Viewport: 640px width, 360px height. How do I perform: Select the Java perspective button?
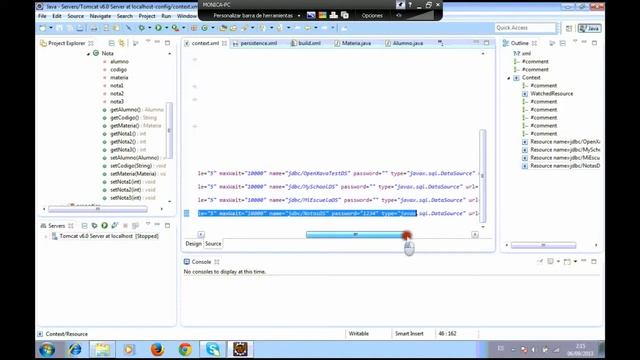pos(589,28)
